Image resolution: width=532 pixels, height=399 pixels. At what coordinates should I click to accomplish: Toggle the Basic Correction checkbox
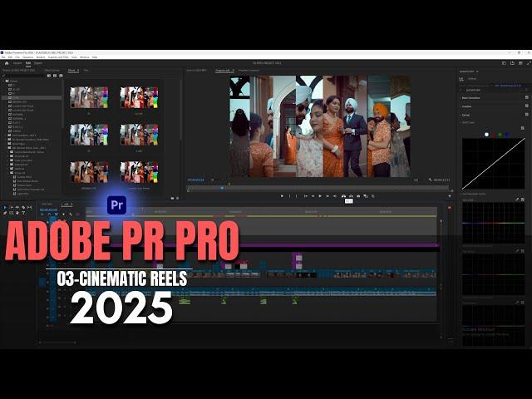(x=526, y=98)
